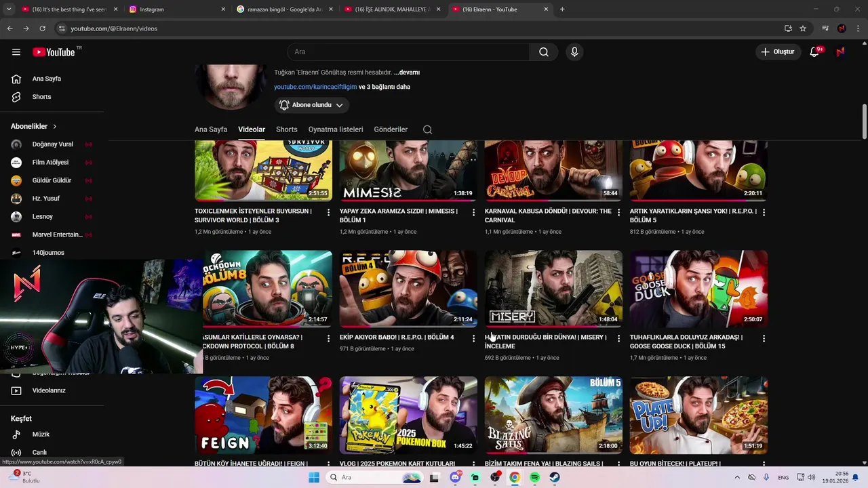Open Güldür Güldür subscription channel
This screenshot has height=488, width=868.
coord(52,180)
